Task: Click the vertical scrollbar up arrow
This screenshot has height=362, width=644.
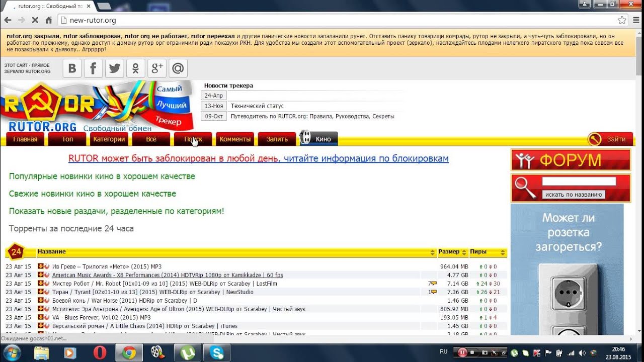Action: 639,33
